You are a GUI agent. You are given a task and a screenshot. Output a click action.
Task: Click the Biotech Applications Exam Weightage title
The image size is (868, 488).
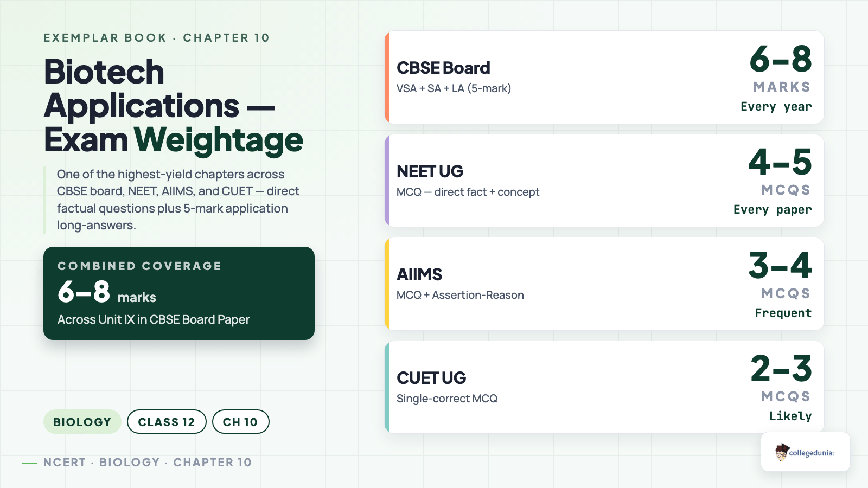tap(174, 106)
